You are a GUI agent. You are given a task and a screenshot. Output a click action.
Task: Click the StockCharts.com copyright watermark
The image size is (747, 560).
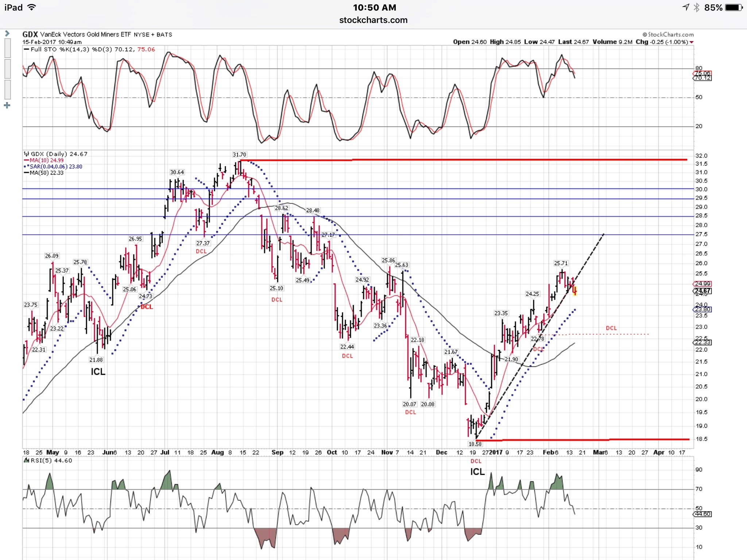click(668, 35)
